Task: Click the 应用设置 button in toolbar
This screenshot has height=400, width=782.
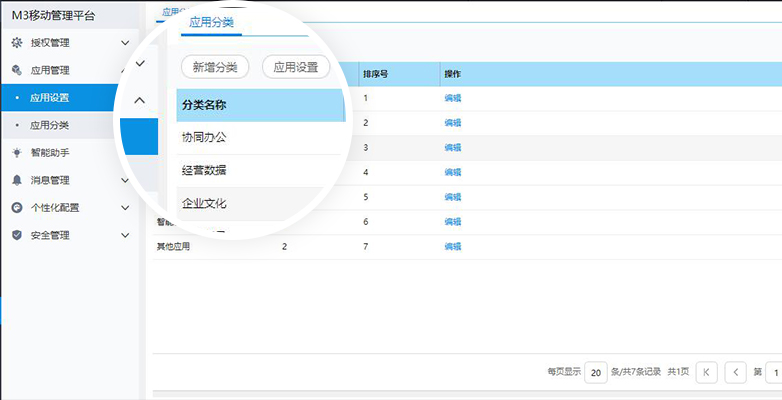Action: click(296, 67)
